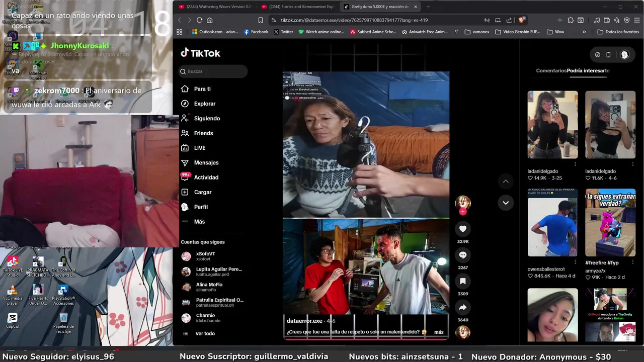This screenshot has height=362, width=644.
Task: Go to previous video with up chevron
Action: pyautogui.click(x=506, y=182)
